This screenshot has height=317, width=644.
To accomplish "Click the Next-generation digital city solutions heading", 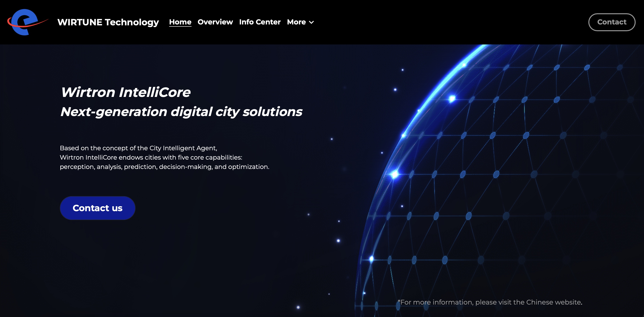I will 181,112.
